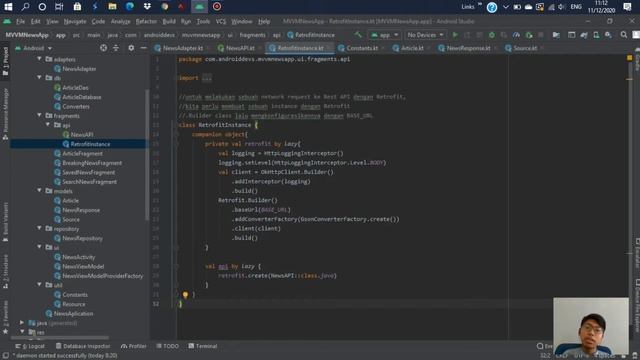Open File Explorer from taskbar

point(112,7)
